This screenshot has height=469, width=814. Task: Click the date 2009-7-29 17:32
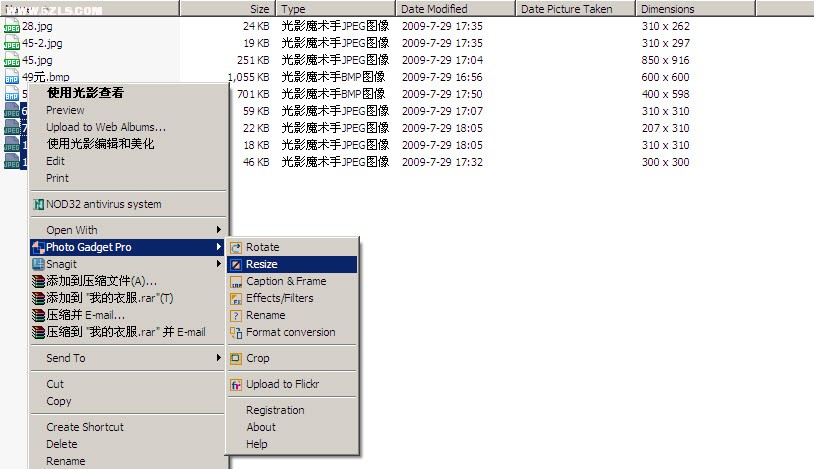[x=442, y=162]
